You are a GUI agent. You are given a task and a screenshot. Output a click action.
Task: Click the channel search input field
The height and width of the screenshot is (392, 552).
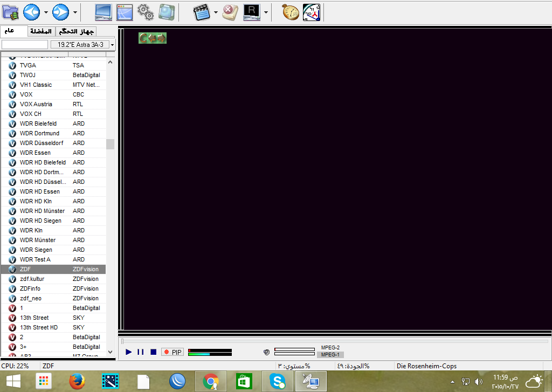click(25, 44)
